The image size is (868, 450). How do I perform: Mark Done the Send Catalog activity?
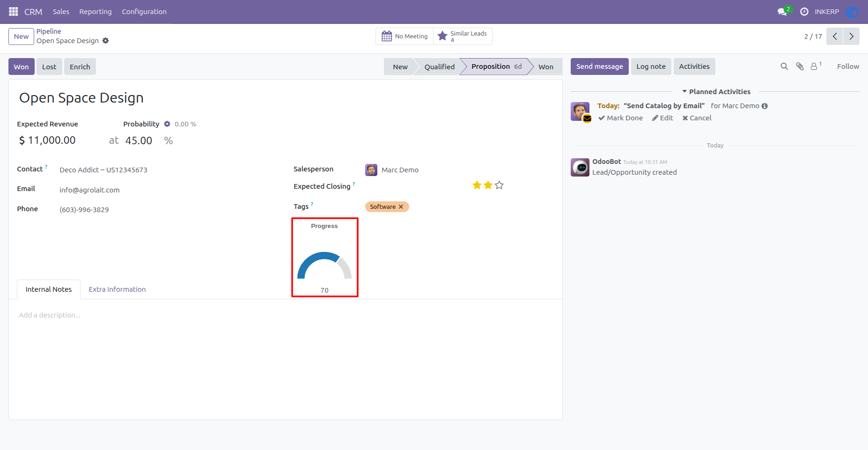tap(620, 118)
